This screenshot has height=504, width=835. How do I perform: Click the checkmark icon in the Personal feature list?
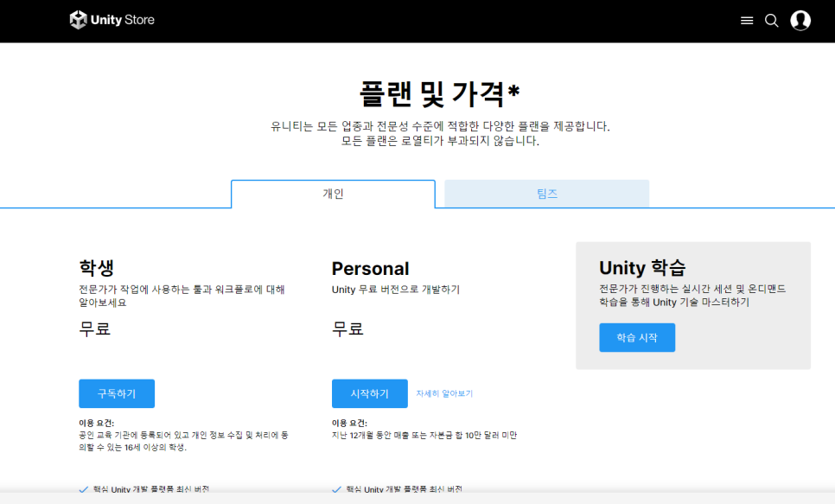click(336, 489)
